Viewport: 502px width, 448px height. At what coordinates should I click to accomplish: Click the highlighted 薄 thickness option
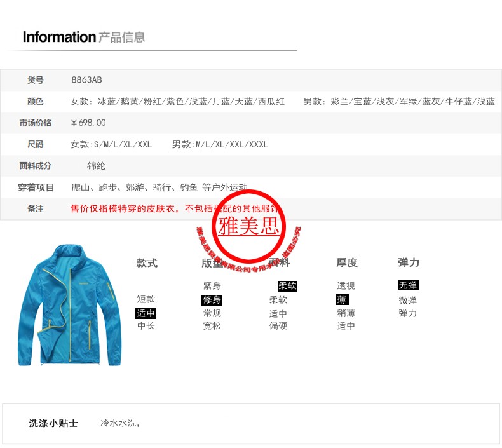[x=343, y=300]
